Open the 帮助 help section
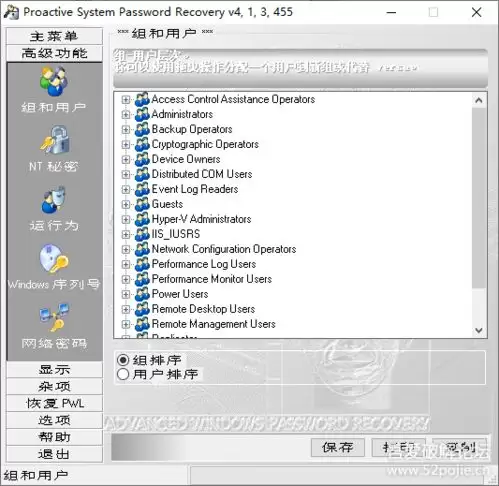The image size is (499, 486). point(54,437)
